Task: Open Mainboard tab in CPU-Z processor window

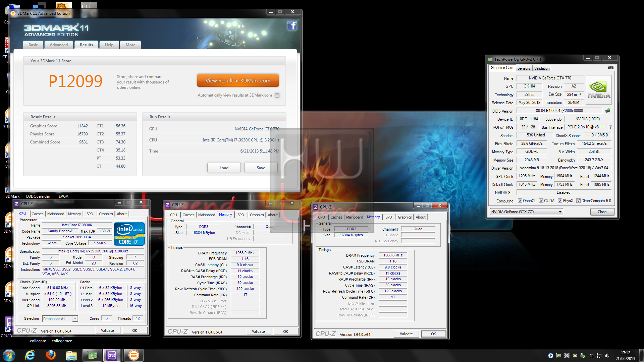Action: 56,214
